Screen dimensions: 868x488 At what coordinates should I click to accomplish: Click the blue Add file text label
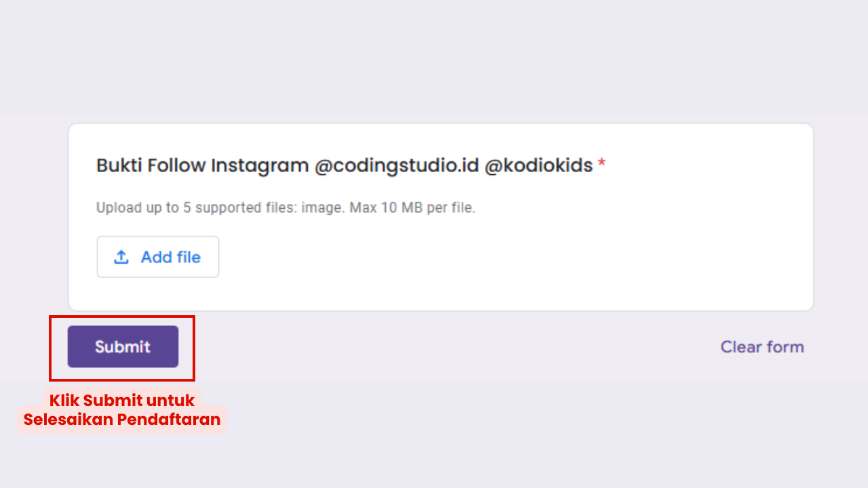pyautogui.click(x=170, y=257)
